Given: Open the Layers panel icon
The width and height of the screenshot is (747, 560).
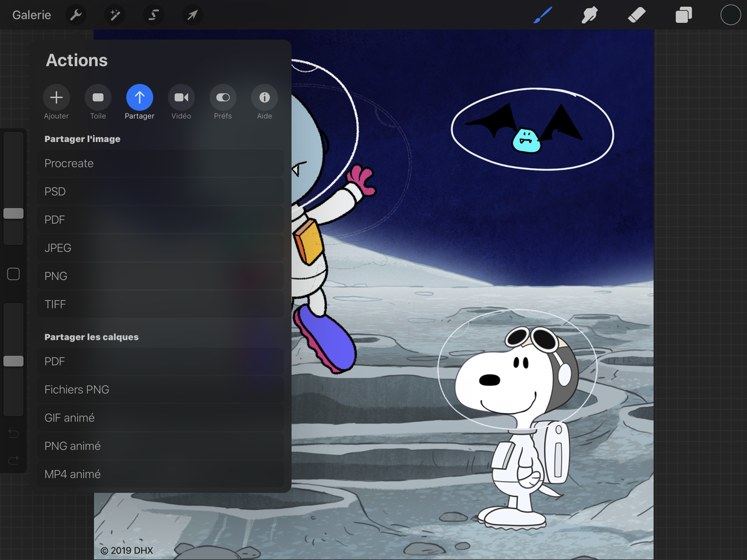Looking at the screenshot, I should coord(684,15).
